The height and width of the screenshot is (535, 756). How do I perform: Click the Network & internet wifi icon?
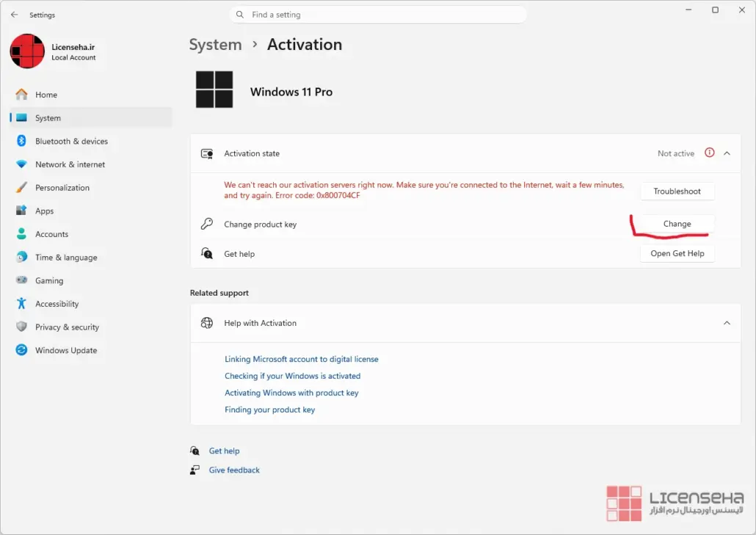coord(21,164)
